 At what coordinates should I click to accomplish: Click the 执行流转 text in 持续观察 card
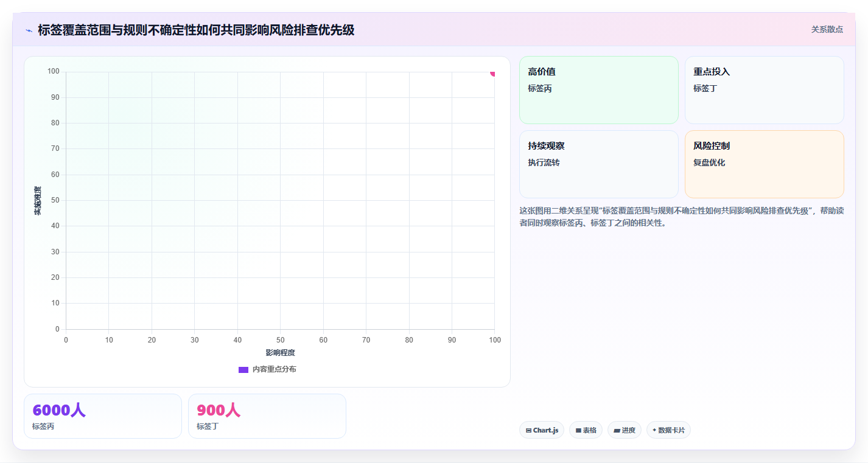click(544, 162)
